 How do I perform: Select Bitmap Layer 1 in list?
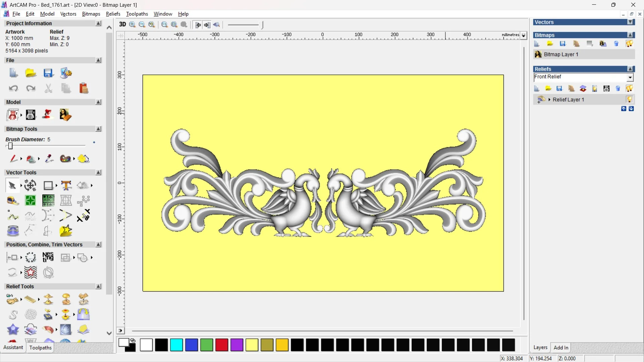(x=561, y=54)
